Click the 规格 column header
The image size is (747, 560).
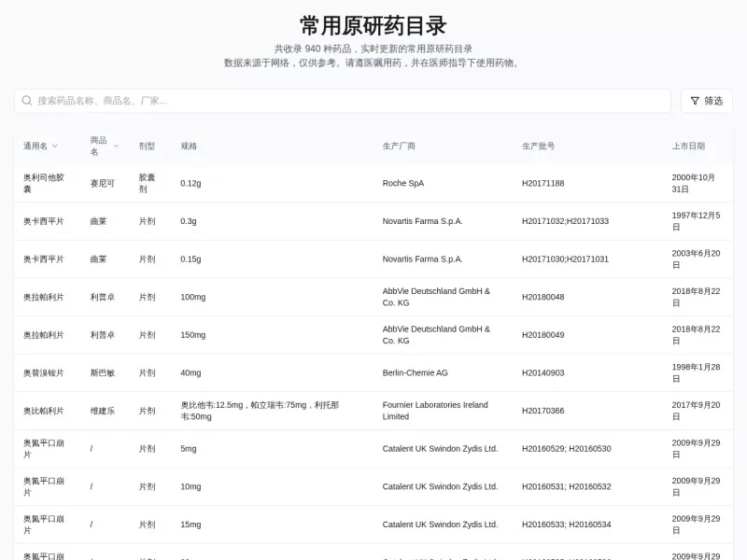click(x=189, y=147)
